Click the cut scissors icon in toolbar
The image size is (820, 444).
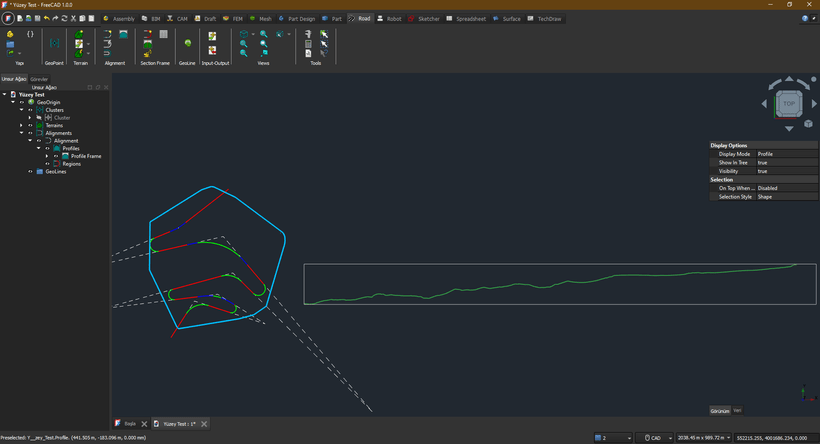pos(73,18)
